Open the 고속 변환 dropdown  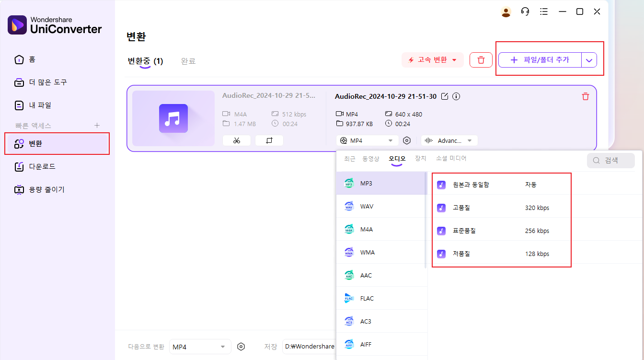click(x=433, y=60)
